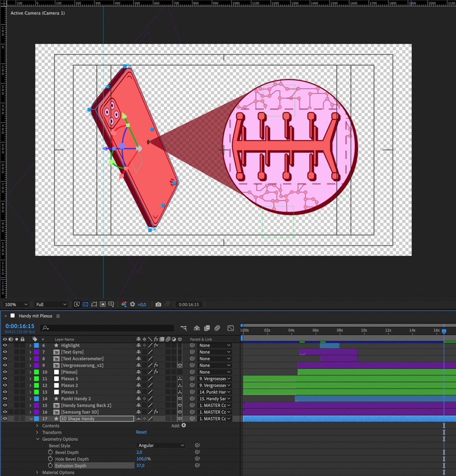This screenshot has width=456, height=476.
Task: Expand the Contents property group
Action: pos(37,426)
